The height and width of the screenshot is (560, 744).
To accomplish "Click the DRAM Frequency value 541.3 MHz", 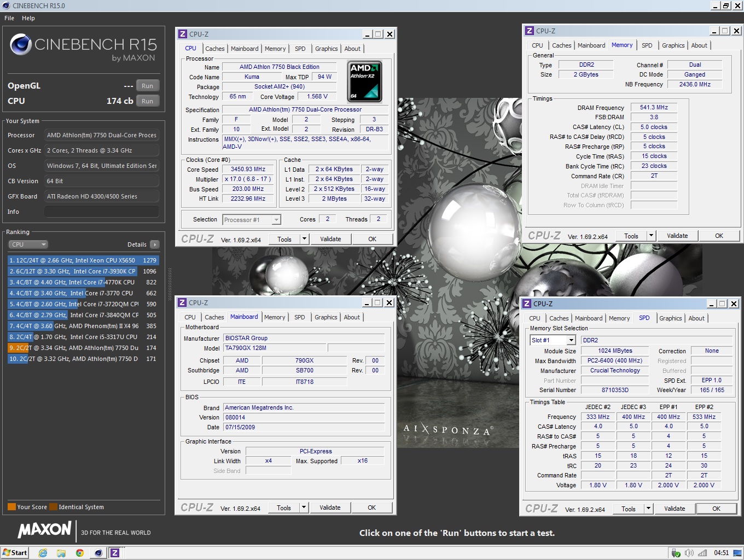I will [x=654, y=108].
